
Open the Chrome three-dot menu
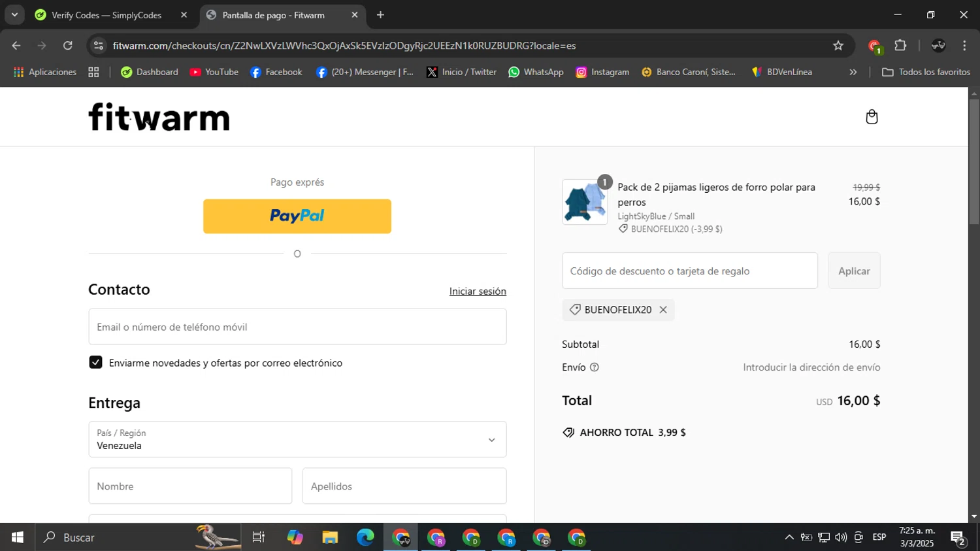tap(964, 46)
